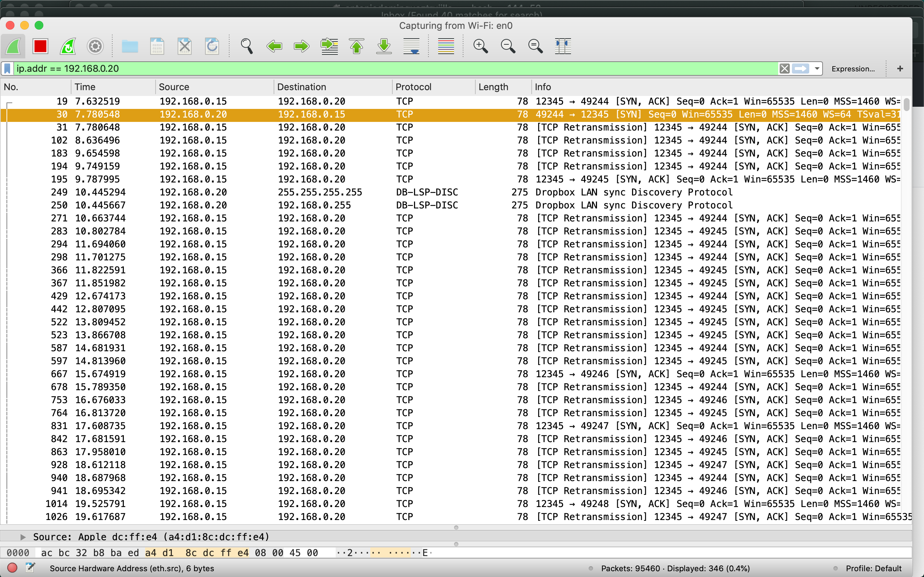Open the Expression builder
The height and width of the screenshot is (577, 924).
click(853, 69)
